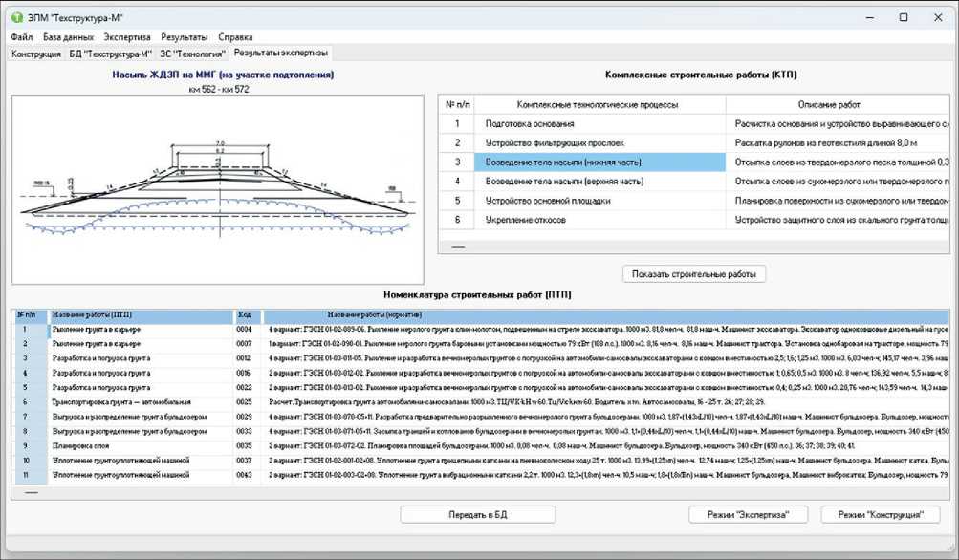
Task: Select the Результаты экспертизы tab
Action: pyautogui.click(x=280, y=53)
